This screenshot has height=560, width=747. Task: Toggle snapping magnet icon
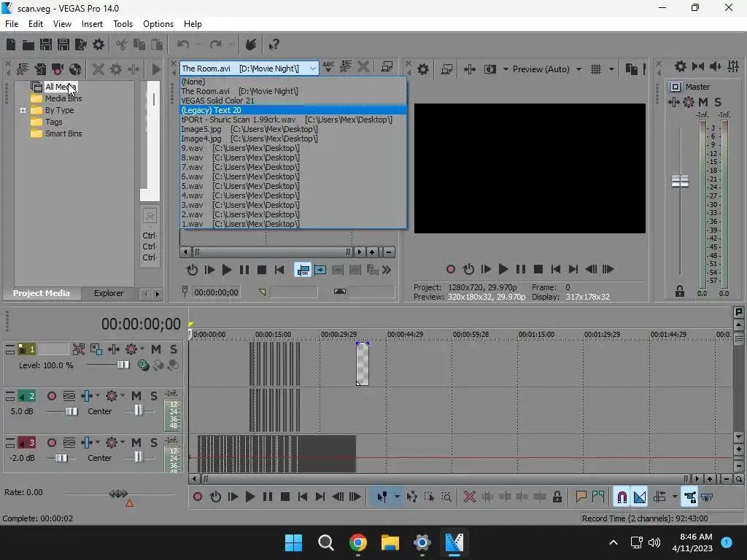pos(622,497)
